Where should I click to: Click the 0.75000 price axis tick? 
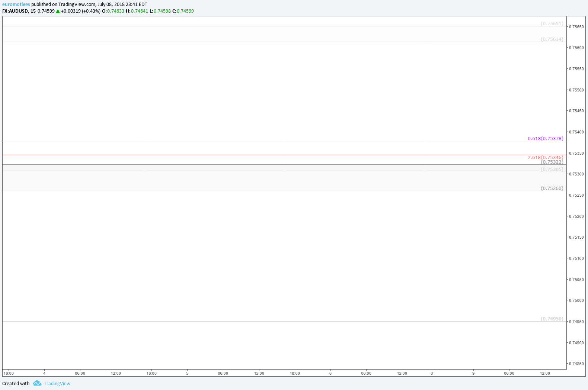[576, 300]
